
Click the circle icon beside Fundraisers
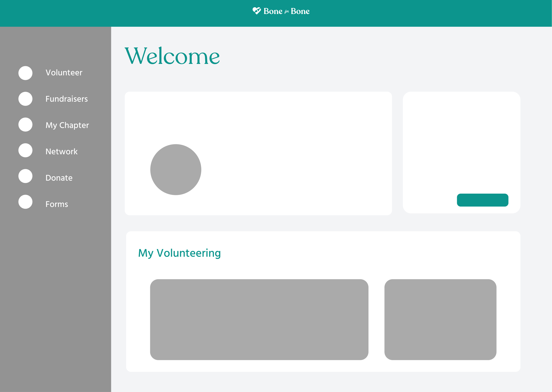coord(25,99)
